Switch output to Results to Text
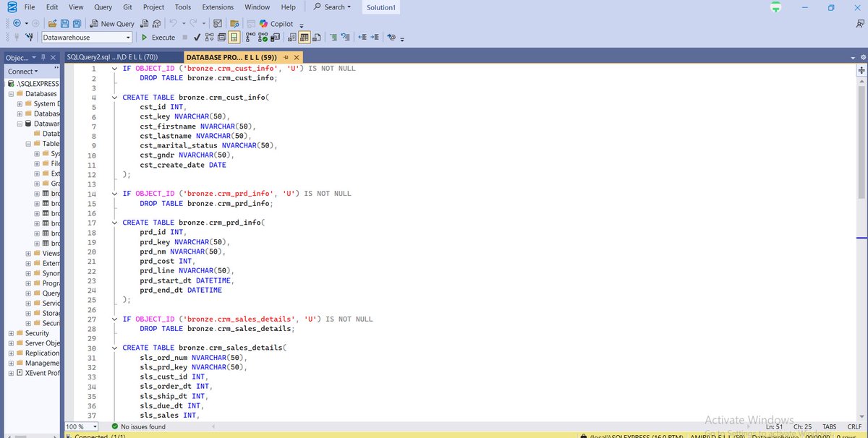 [292, 38]
